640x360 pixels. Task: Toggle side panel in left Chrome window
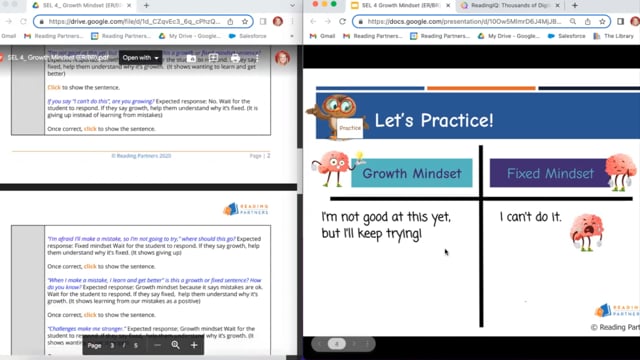pyautogui.click(x=263, y=22)
